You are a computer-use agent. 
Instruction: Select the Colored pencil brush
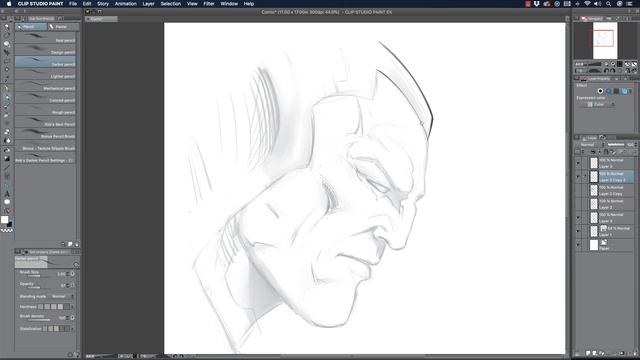pos(45,98)
